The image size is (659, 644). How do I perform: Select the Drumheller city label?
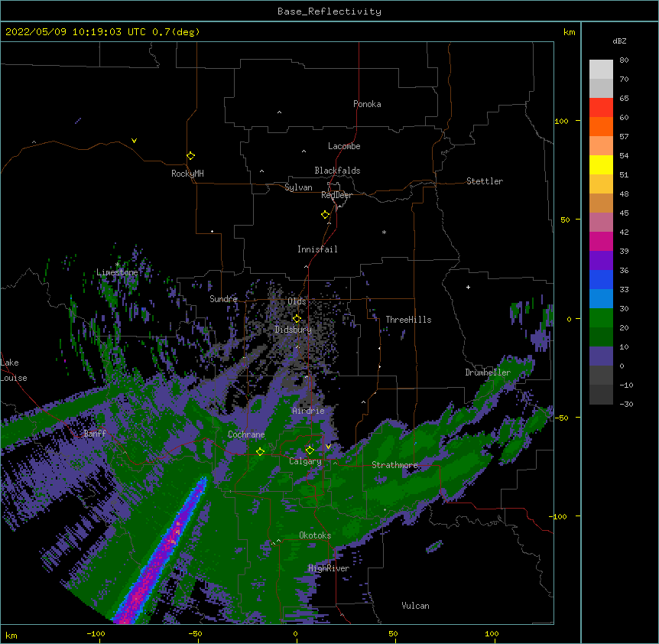[x=488, y=372]
